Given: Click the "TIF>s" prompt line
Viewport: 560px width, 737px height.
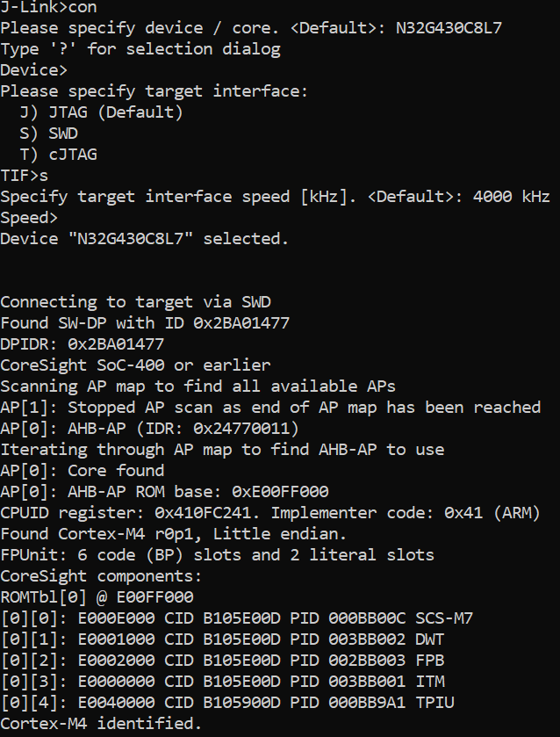Looking at the screenshot, I should (25, 176).
